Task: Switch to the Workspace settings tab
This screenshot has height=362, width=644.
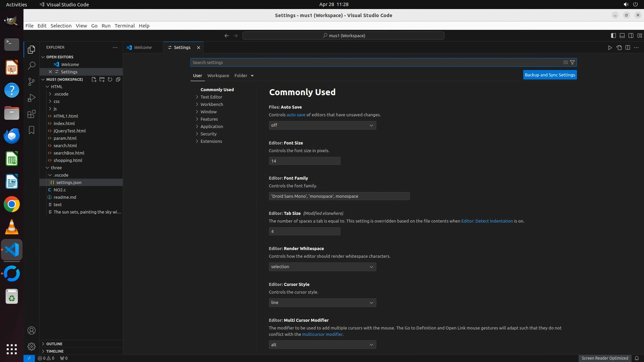Action: 218,76
